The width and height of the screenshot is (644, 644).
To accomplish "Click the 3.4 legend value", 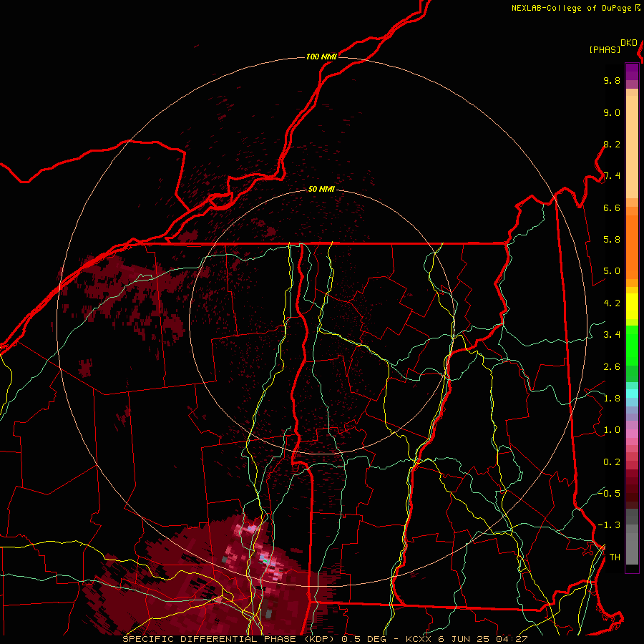I will [612, 335].
